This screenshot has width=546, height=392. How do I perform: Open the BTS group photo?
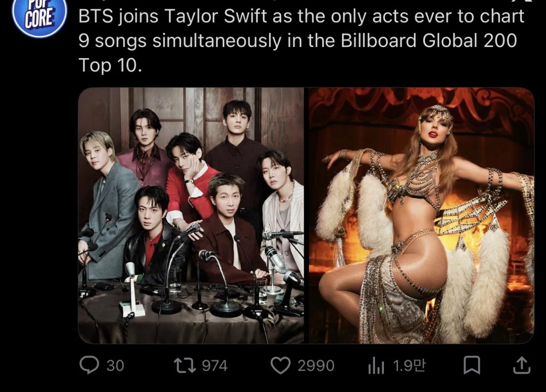191,215
